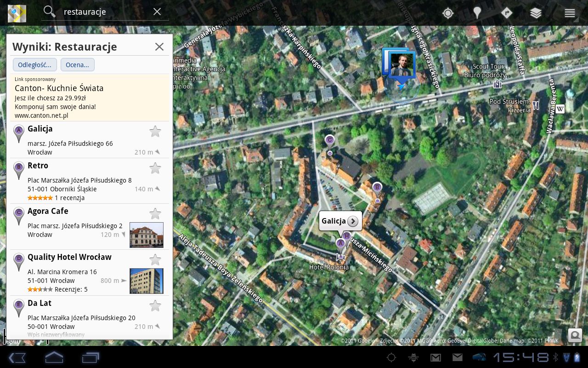Star the Galicja result
Image resolution: width=588 pixels, height=368 pixels.
tap(155, 132)
